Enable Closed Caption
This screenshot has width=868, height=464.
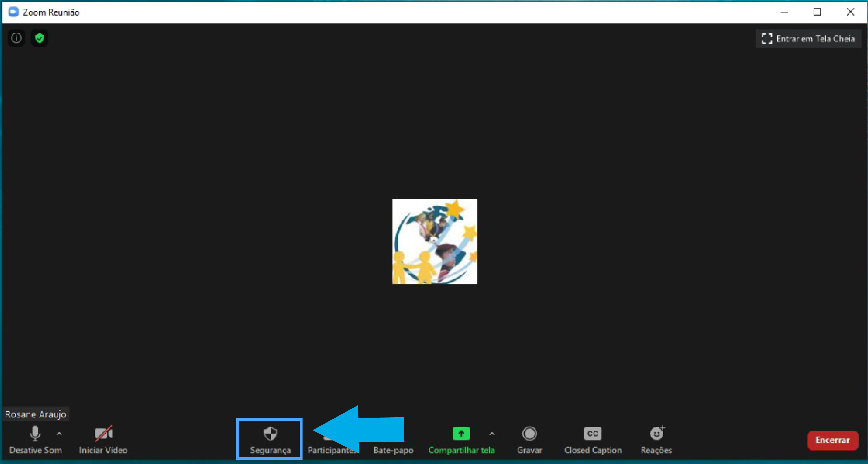click(x=593, y=440)
